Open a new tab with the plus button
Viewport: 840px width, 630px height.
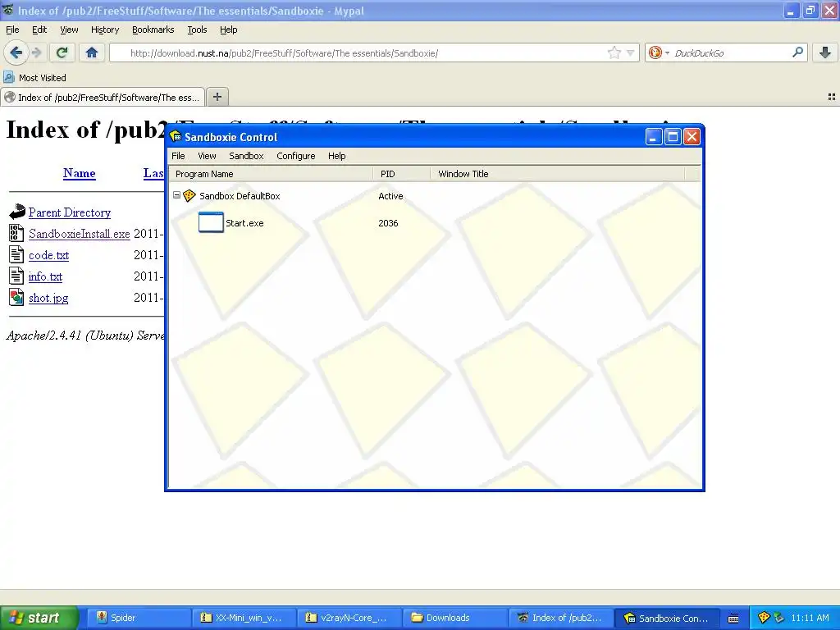pyautogui.click(x=217, y=97)
